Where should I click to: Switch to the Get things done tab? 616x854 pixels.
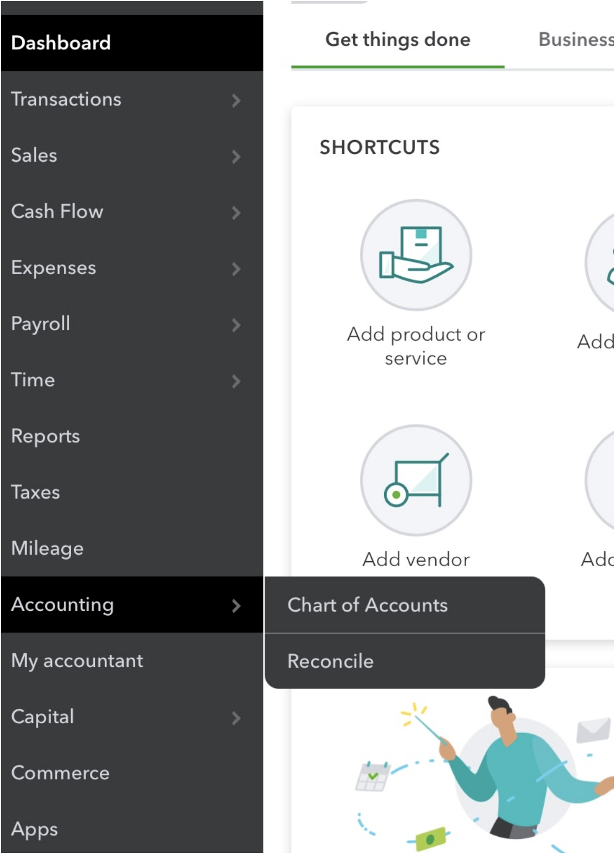coord(398,39)
